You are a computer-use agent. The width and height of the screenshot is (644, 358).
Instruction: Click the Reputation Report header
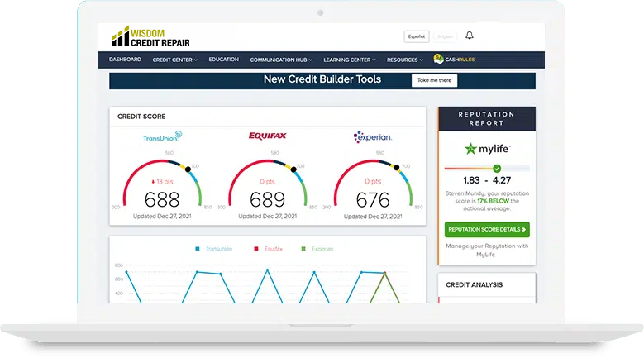(487, 119)
